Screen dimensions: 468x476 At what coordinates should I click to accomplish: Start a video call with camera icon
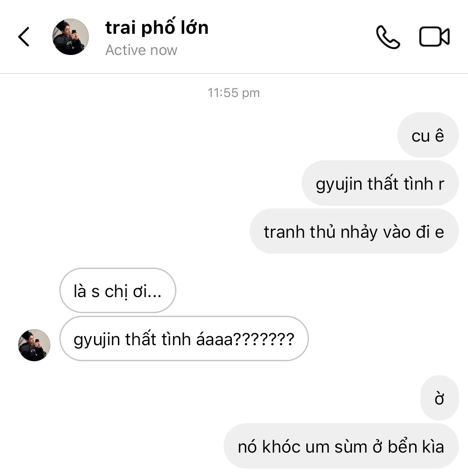(434, 37)
